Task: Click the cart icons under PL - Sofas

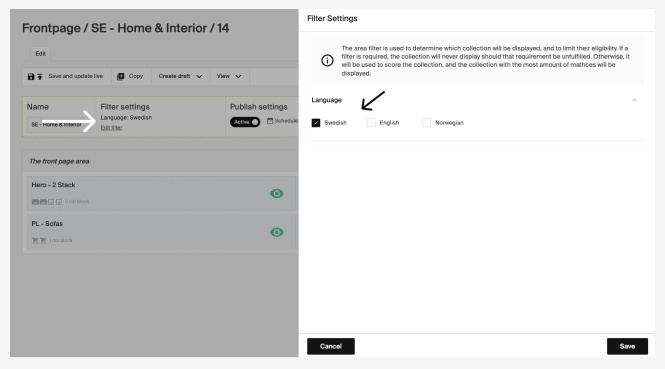Action: 39,240
